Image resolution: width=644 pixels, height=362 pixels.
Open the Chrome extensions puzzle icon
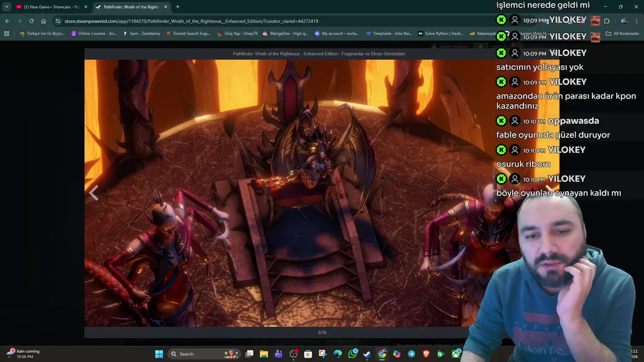point(606,21)
